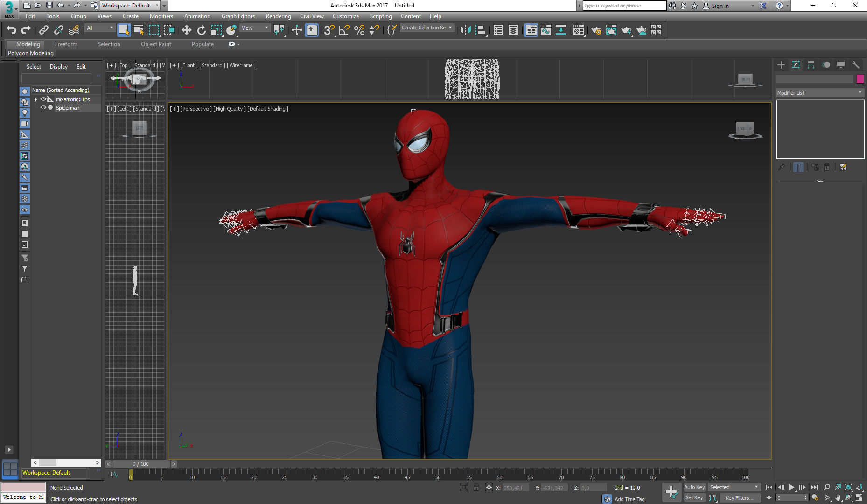Toggle Percent Snap button

(x=359, y=30)
